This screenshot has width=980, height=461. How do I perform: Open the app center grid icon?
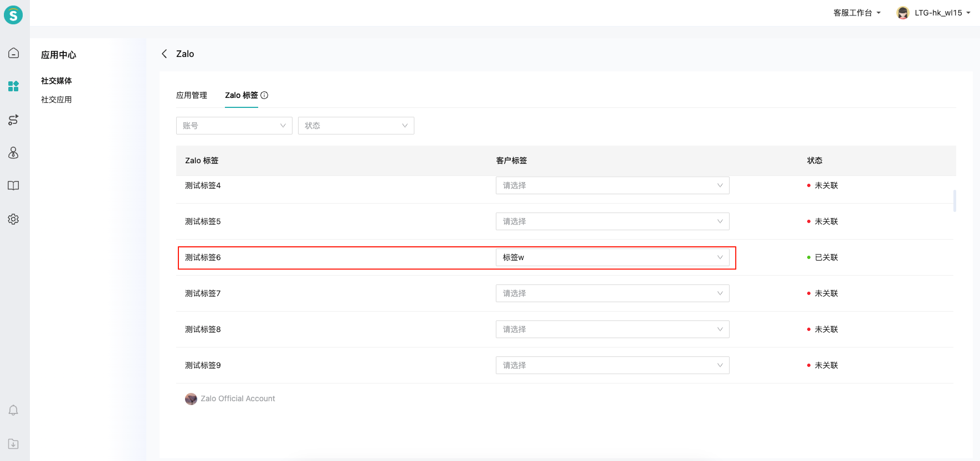(x=13, y=86)
